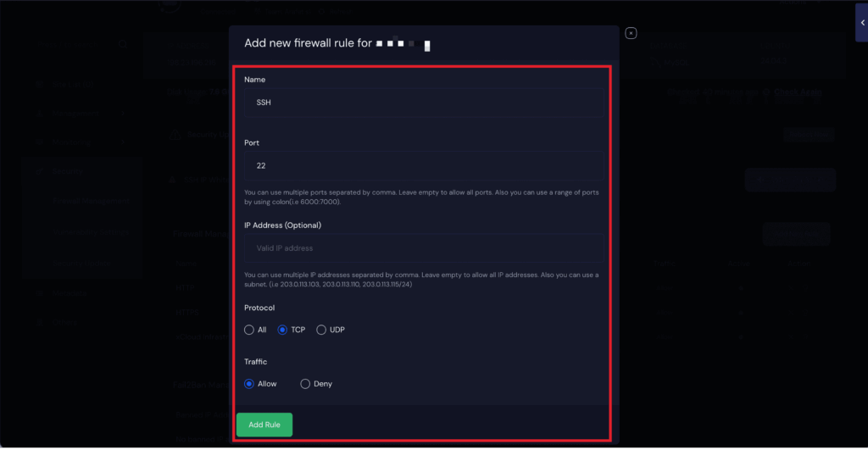This screenshot has height=450, width=868.
Task: Click the IP Address (Optional) label
Action: (x=282, y=225)
